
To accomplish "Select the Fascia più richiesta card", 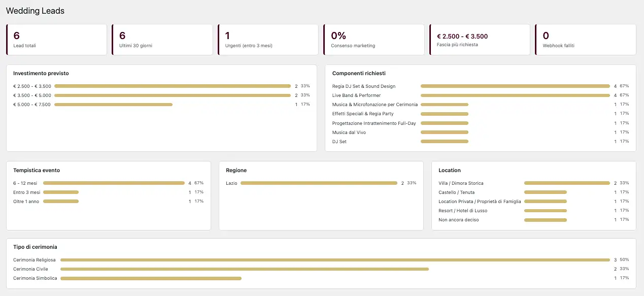I will click(480, 40).
